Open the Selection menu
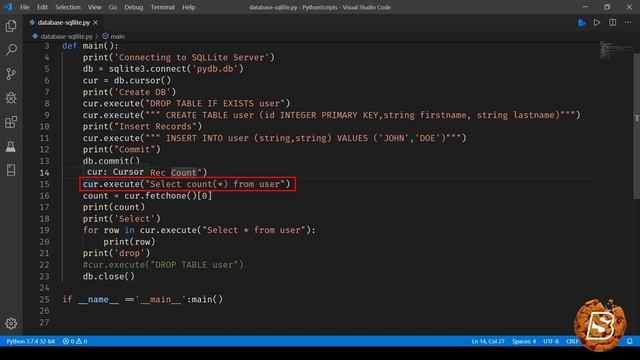This screenshot has height=360, width=640. pyautogui.click(x=68, y=7)
